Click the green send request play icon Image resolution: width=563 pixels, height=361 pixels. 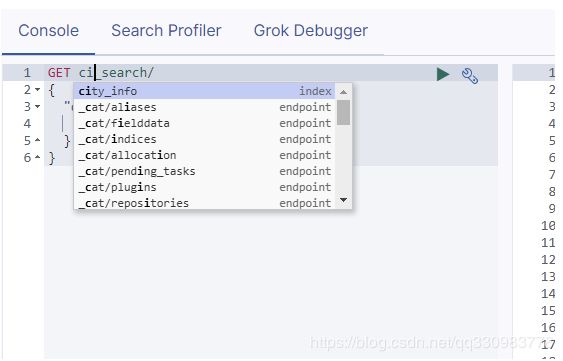443,74
